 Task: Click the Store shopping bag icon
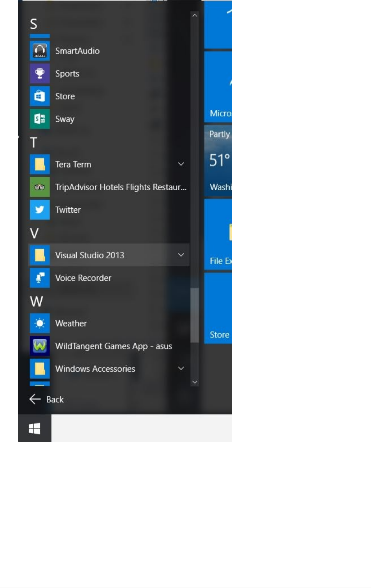40,96
